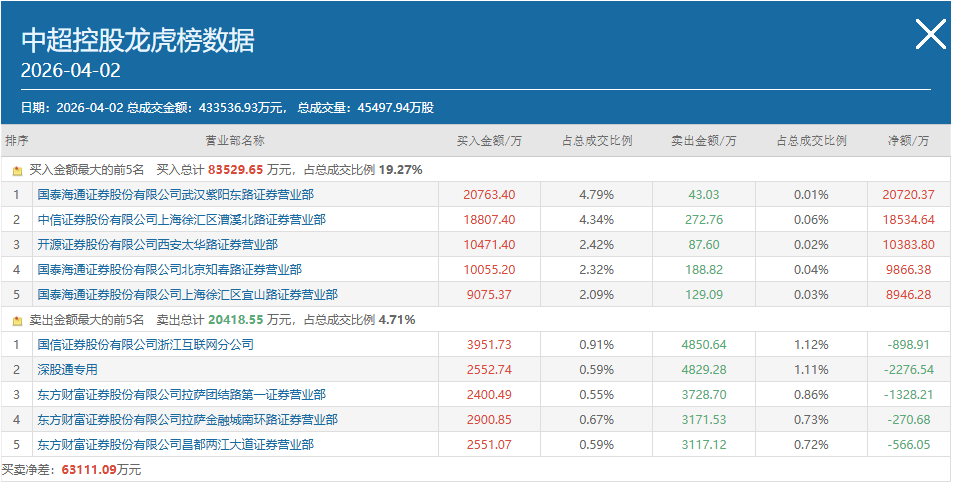954x487 pixels.
Task: Click the net amount -898.91 cell
Action: (908, 345)
